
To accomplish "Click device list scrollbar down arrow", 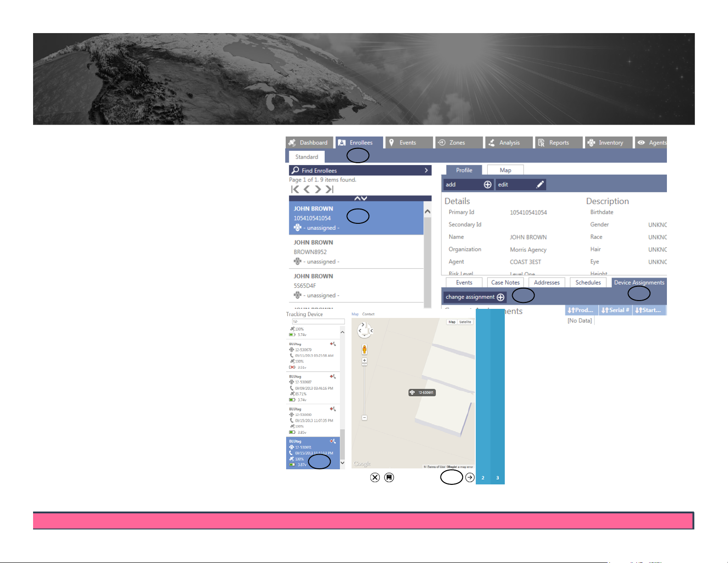I will [343, 463].
